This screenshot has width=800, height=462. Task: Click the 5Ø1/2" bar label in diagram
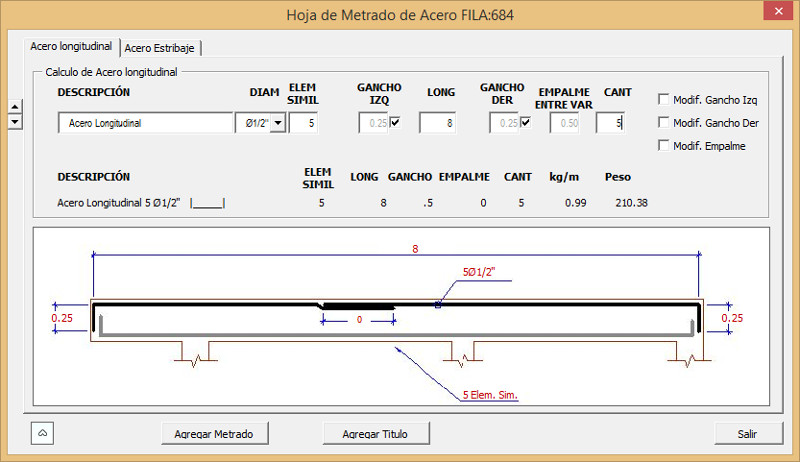(x=481, y=272)
